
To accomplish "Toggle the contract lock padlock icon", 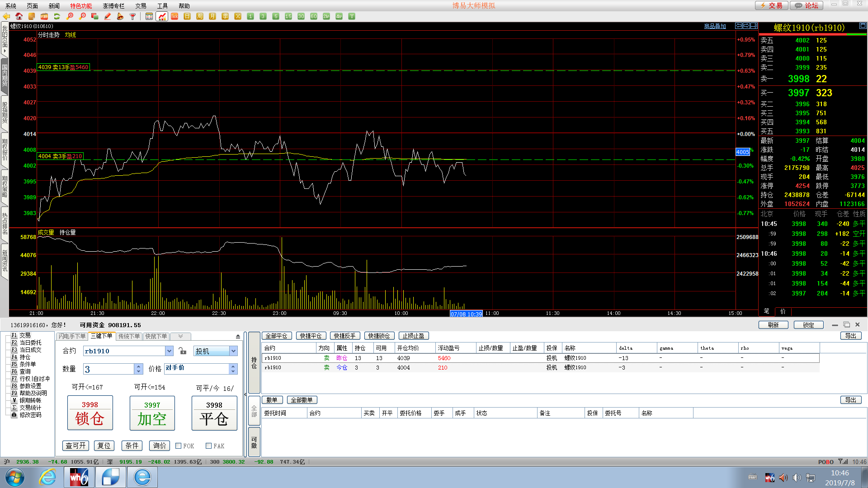I will [182, 351].
